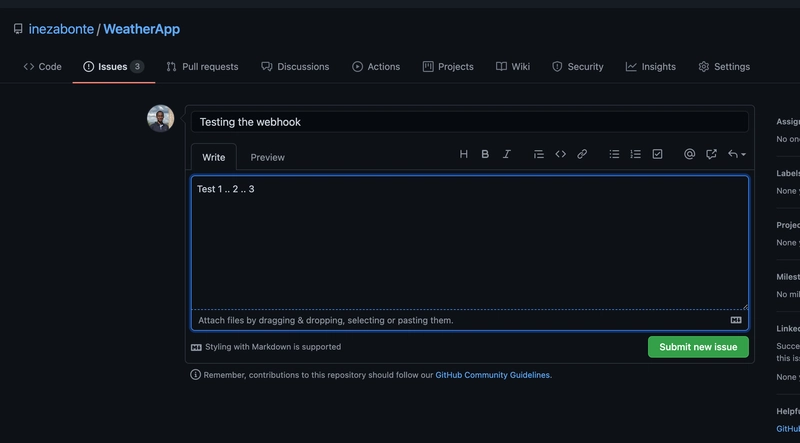The width and height of the screenshot is (800, 443).
Task: Click the text area resize handle
Action: 745,307
